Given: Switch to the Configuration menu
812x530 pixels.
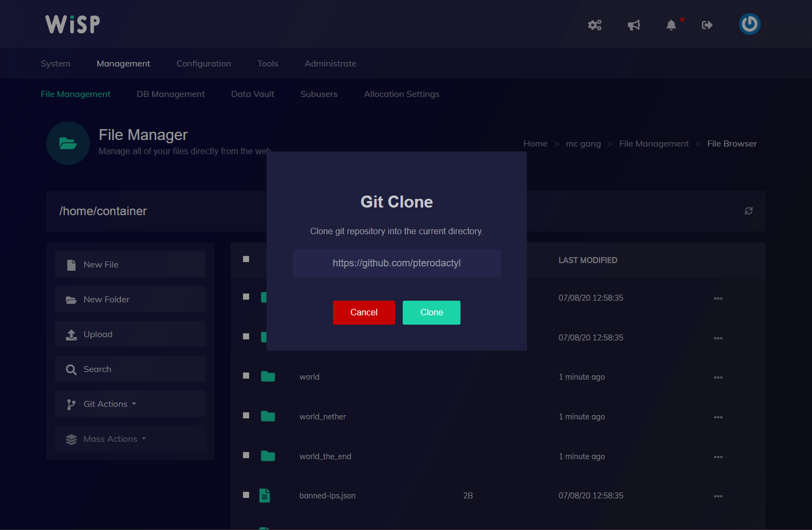Looking at the screenshot, I should point(203,64).
